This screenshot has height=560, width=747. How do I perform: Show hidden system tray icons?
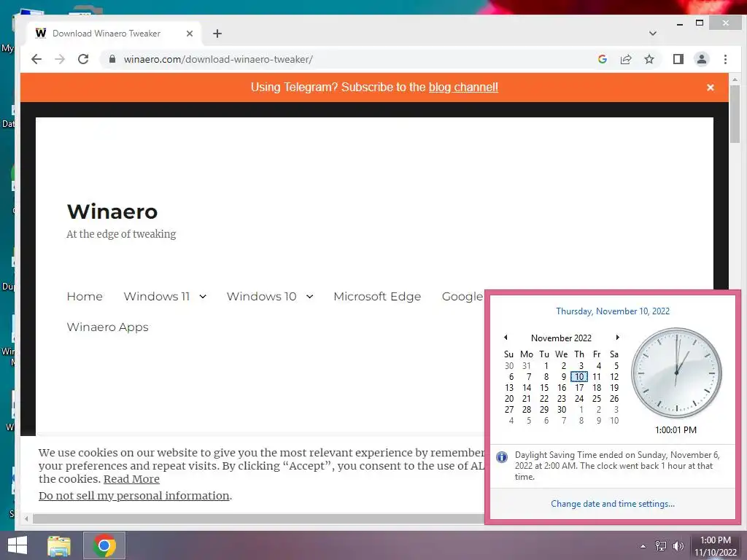click(x=643, y=546)
